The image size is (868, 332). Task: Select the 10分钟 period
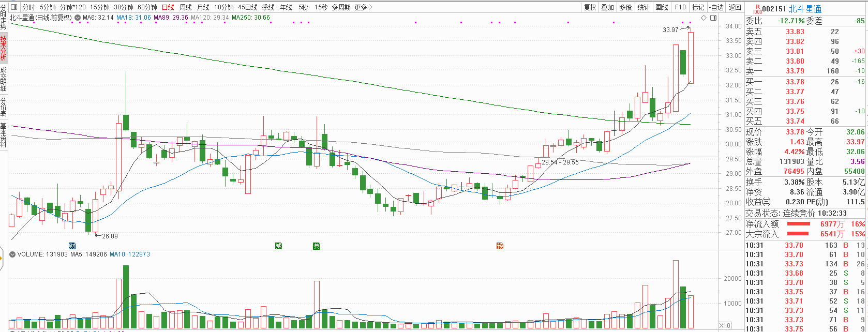click(224, 8)
